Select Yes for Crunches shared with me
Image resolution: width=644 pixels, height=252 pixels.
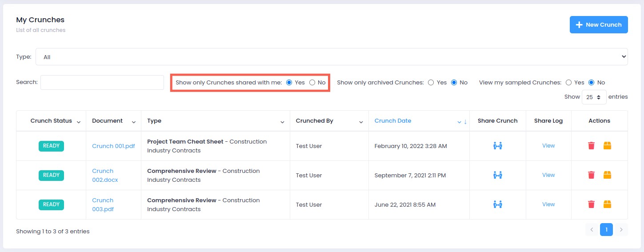coord(289,83)
